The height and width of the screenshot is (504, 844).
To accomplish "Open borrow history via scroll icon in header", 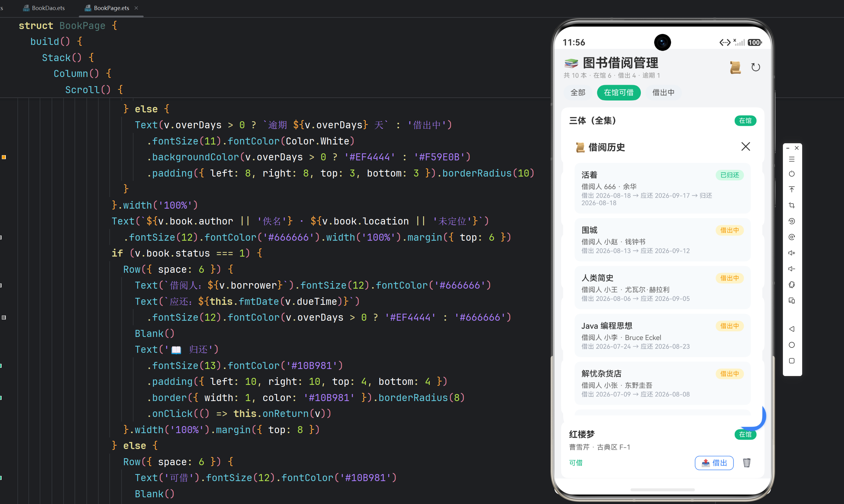I will point(735,67).
